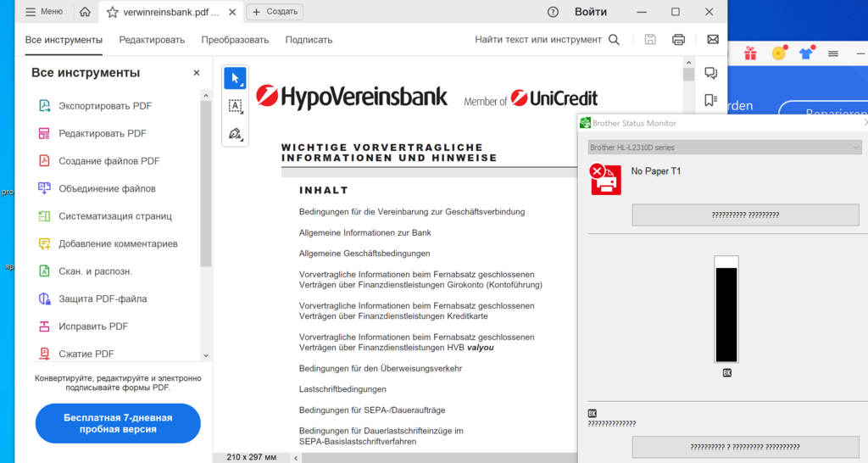Open Сжатие PDF tool

pos(75,354)
